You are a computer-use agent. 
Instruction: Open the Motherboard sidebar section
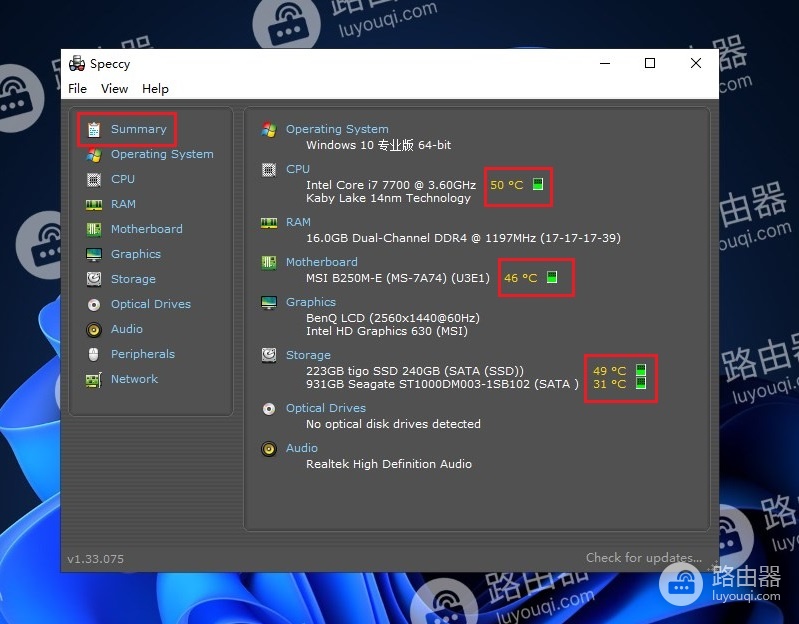pos(147,229)
